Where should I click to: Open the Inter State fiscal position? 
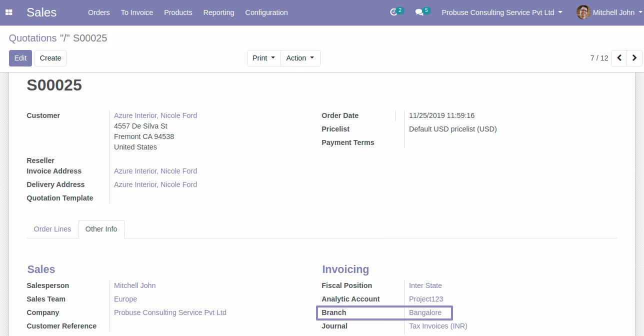tap(425, 285)
